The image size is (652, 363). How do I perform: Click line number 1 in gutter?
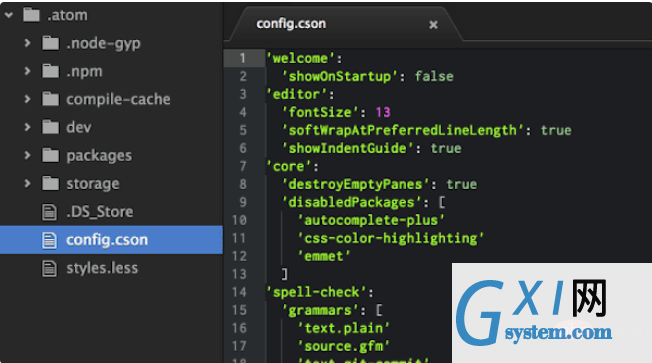[x=242, y=58]
